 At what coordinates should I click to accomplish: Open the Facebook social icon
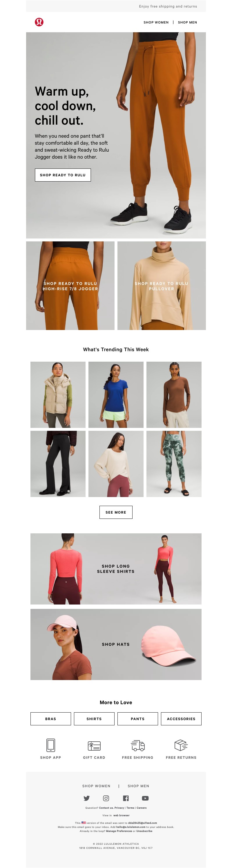point(126,798)
